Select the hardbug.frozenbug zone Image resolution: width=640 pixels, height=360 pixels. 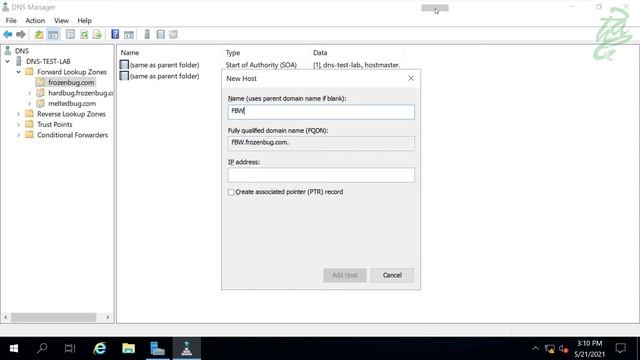pos(81,93)
